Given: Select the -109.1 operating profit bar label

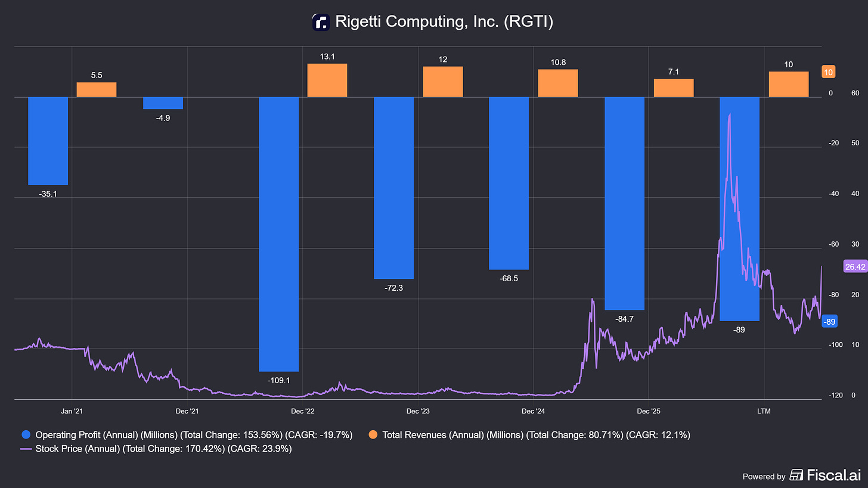Looking at the screenshot, I should tap(279, 380).
